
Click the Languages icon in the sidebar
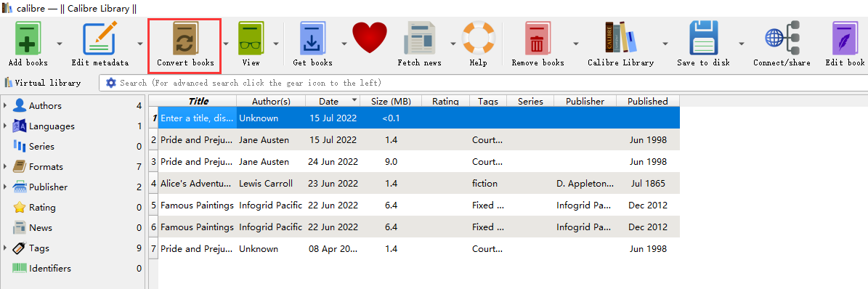pos(20,126)
